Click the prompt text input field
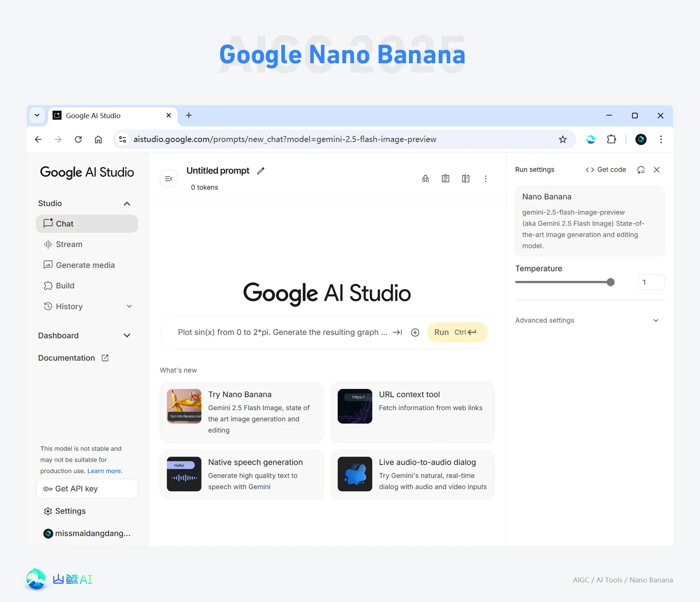The image size is (700, 602). (x=283, y=332)
